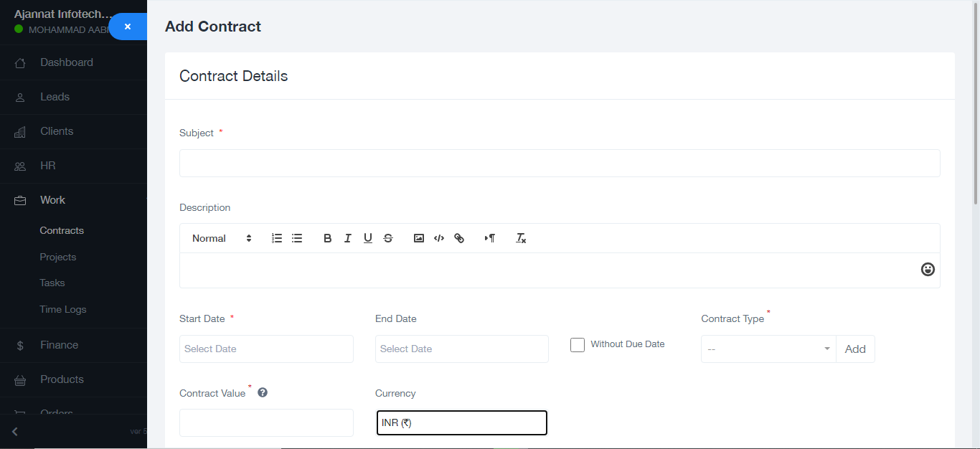Open Projects in the Work submenu
980x449 pixels.
coord(58,257)
